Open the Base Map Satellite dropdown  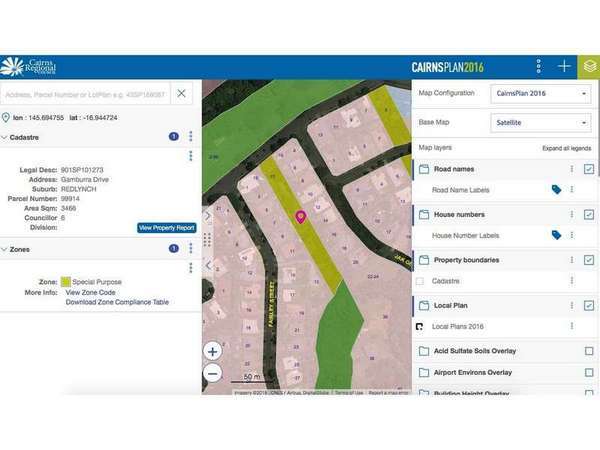pyautogui.click(x=541, y=122)
